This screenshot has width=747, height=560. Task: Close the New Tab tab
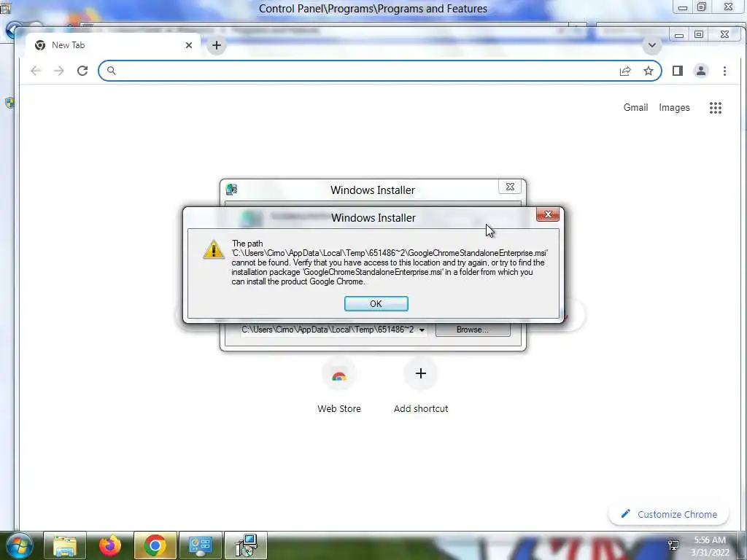pyautogui.click(x=189, y=45)
